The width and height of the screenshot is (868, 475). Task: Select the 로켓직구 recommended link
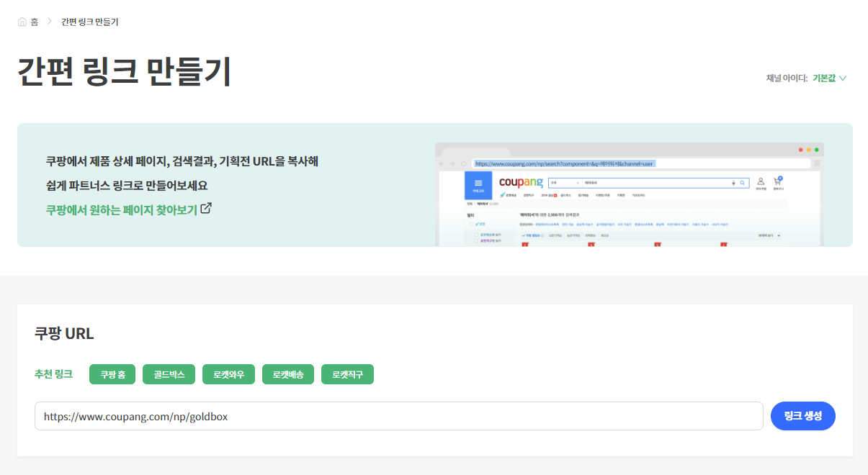[347, 374]
